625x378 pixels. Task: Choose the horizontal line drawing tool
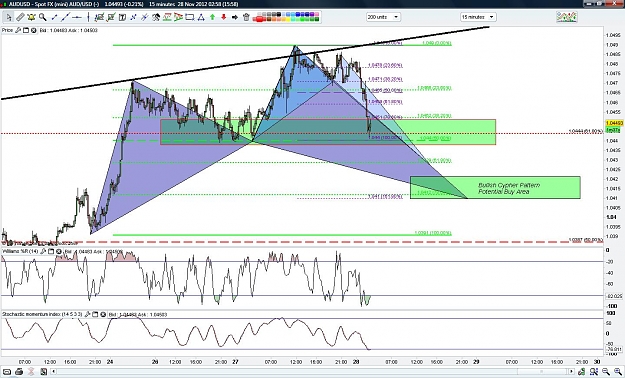[x=77, y=17]
